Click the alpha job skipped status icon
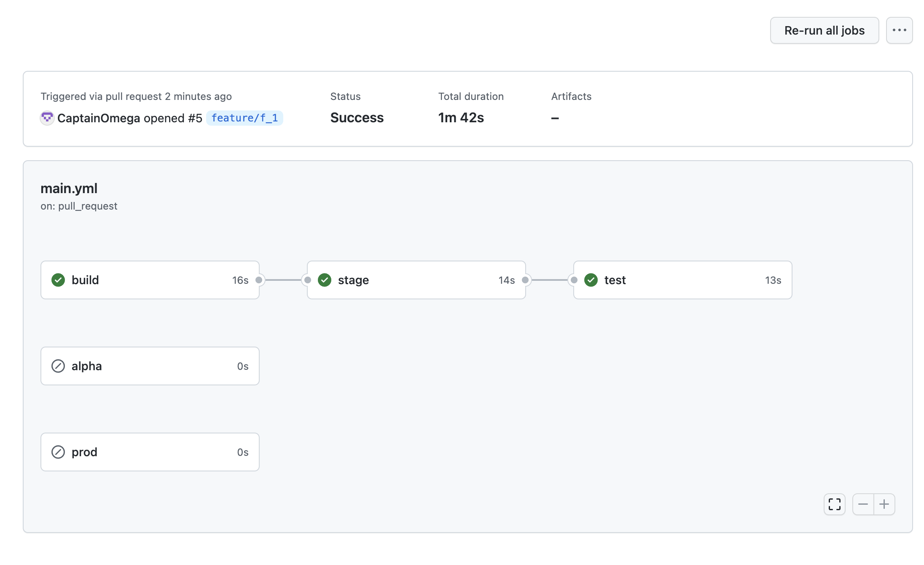This screenshot has height=565, width=924. (x=58, y=366)
